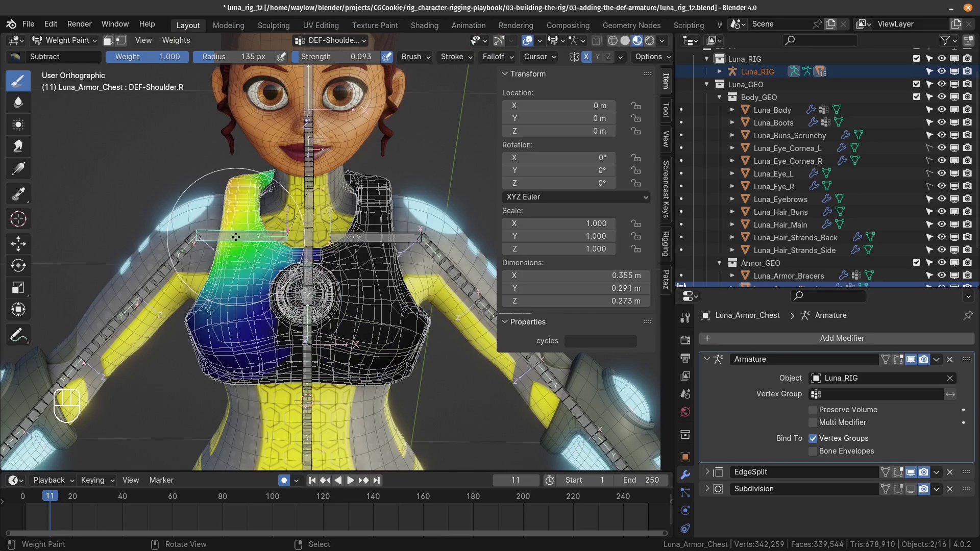Click the current frame 11 marker

[50, 496]
